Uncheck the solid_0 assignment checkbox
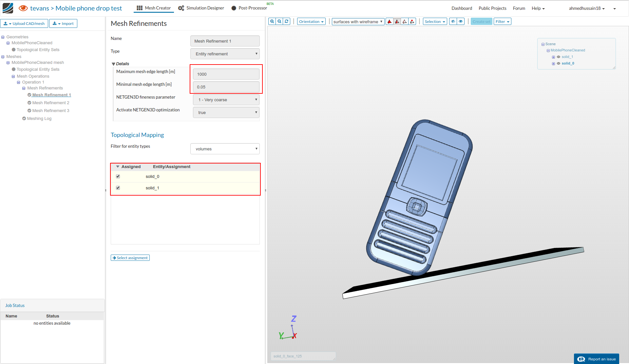 [118, 176]
